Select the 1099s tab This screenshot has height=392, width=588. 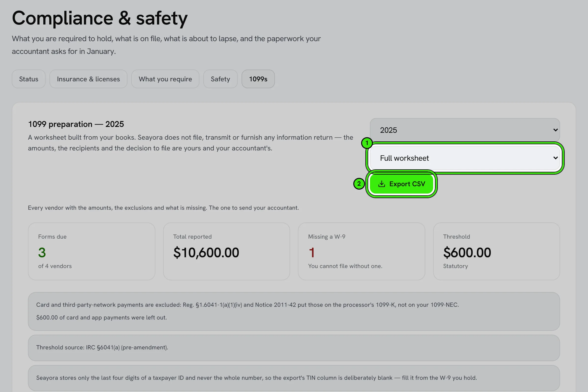coord(258,79)
